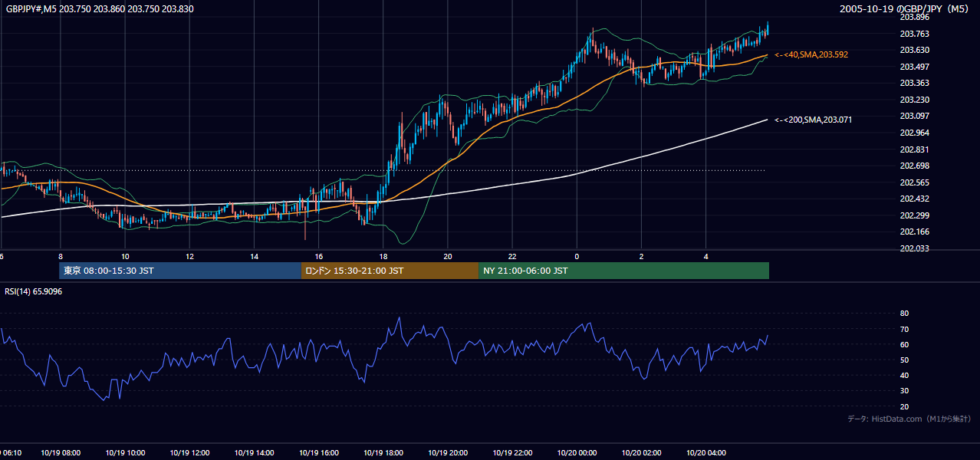Screen dimensions: 980x460
Task: Click price axis value 202.698
Action: point(914,166)
